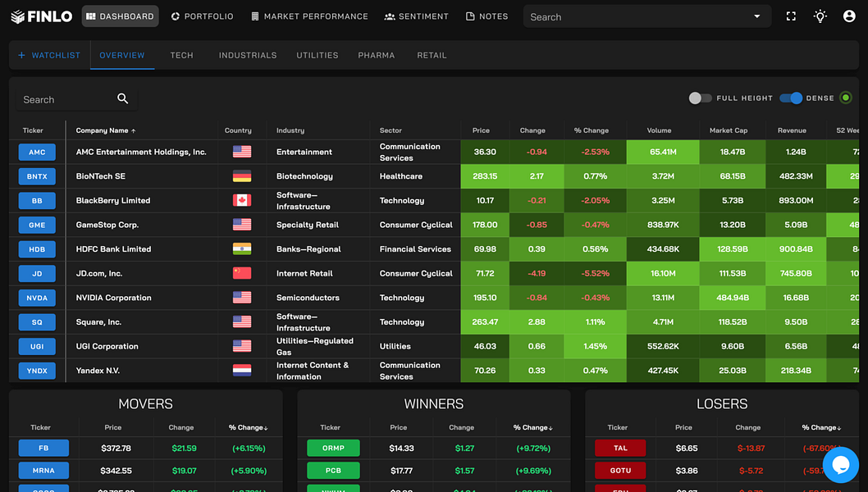Open ORMP ticker in Winners

pos(333,449)
